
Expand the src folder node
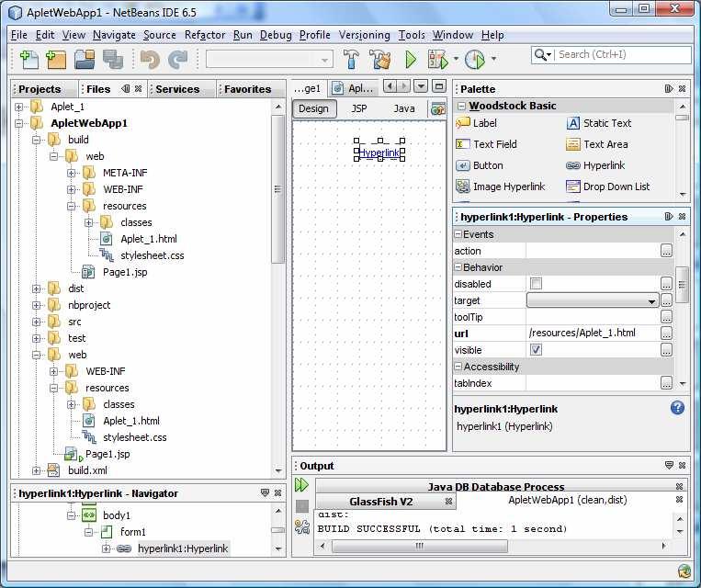pos(36,322)
